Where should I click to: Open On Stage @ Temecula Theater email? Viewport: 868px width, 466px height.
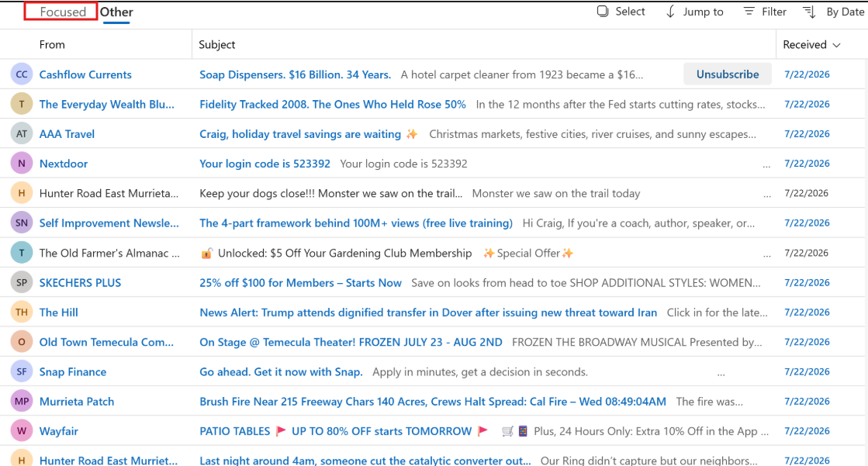(351, 342)
